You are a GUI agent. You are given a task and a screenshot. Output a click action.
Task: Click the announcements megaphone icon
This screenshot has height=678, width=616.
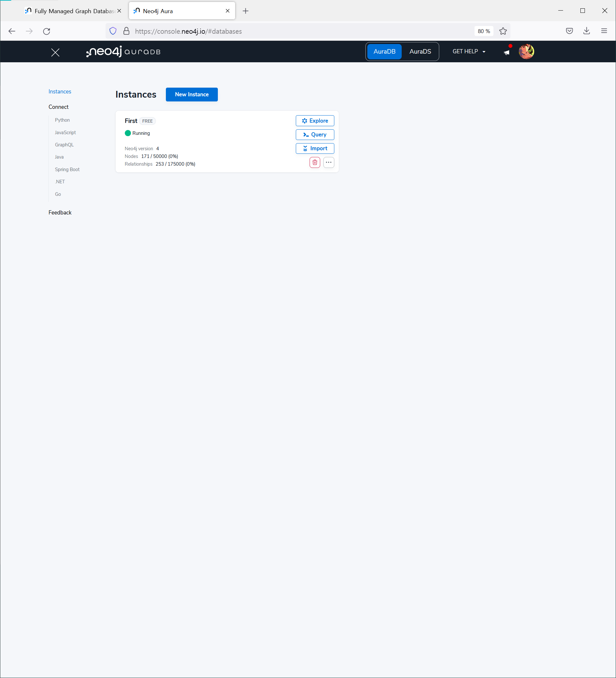tap(507, 52)
